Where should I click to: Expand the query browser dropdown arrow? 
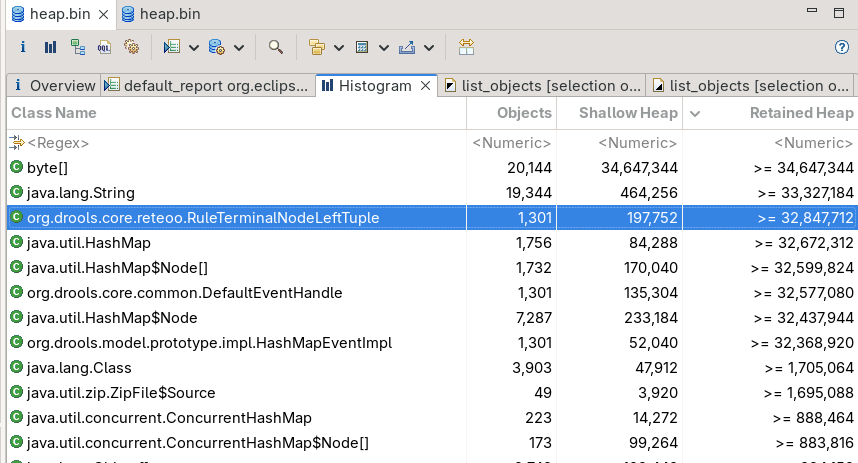click(x=239, y=48)
